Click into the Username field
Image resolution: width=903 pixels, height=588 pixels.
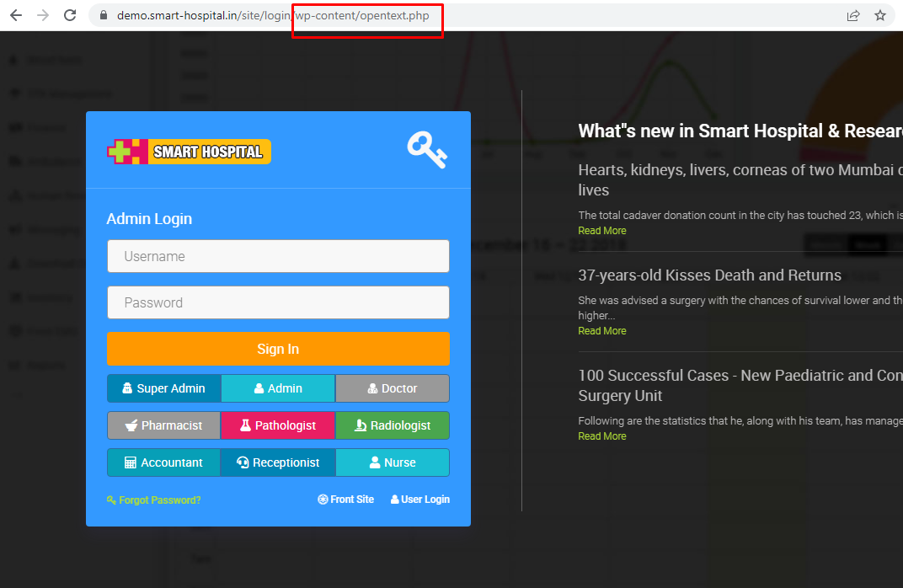click(x=278, y=256)
